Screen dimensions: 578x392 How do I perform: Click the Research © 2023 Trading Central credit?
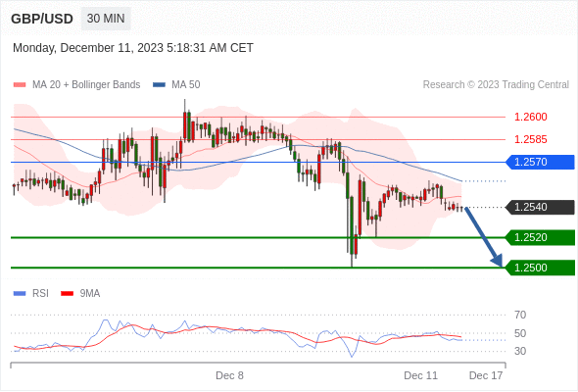pyautogui.click(x=496, y=85)
